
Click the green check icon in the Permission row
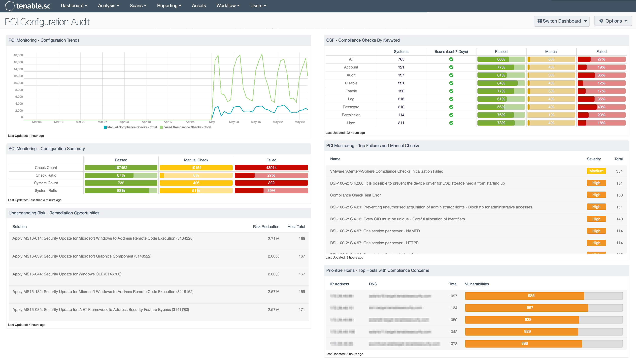coord(451,115)
